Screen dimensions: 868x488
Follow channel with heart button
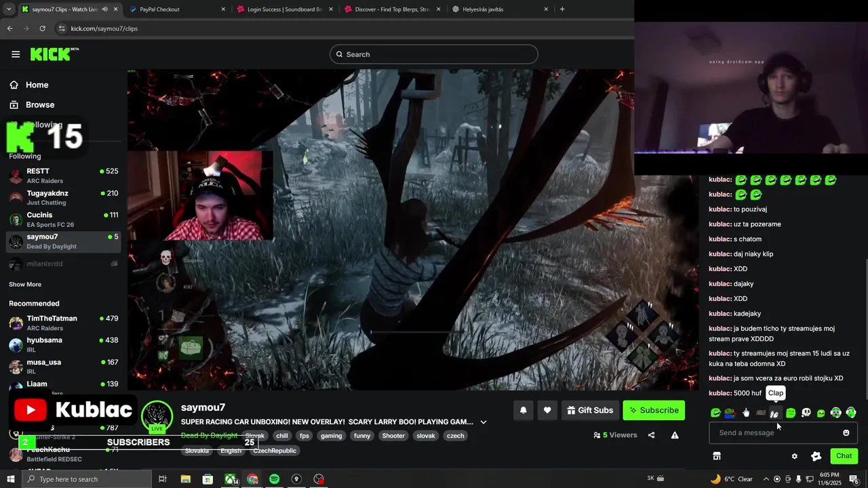tap(547, 410)
